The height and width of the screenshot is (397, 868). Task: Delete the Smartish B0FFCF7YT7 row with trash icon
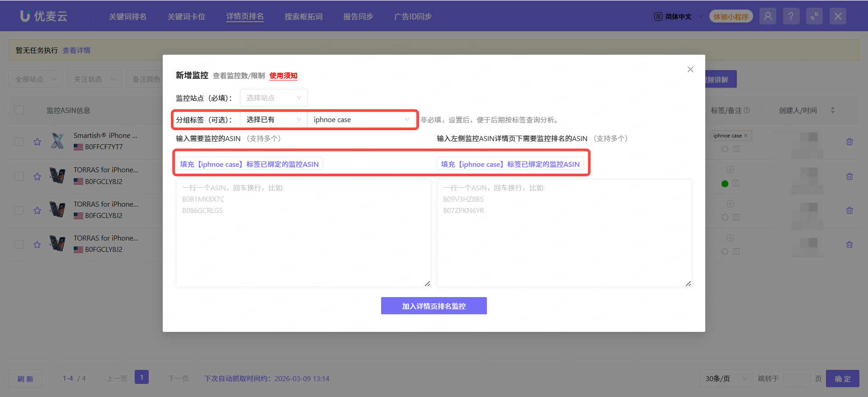tap(849, 142)
